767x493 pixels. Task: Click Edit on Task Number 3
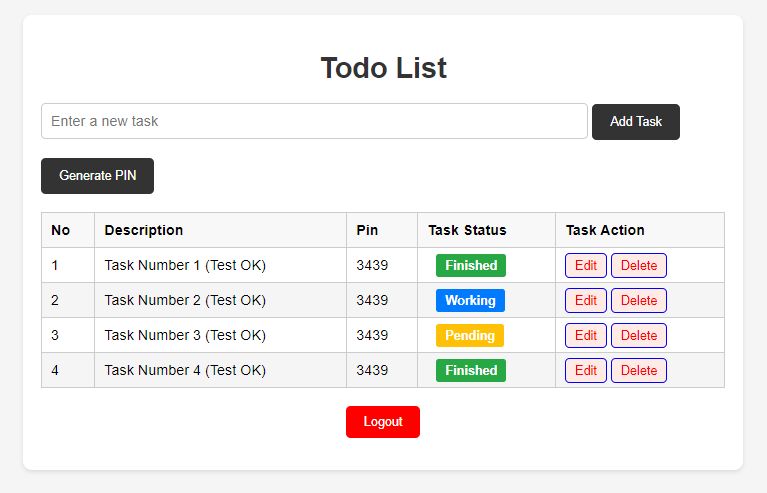[585, 335]
